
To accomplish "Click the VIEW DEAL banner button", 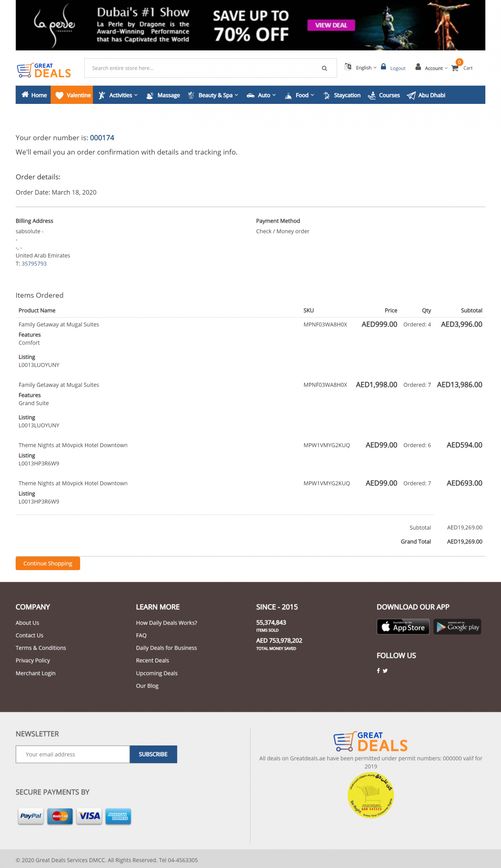I will [x=331, y=25].
